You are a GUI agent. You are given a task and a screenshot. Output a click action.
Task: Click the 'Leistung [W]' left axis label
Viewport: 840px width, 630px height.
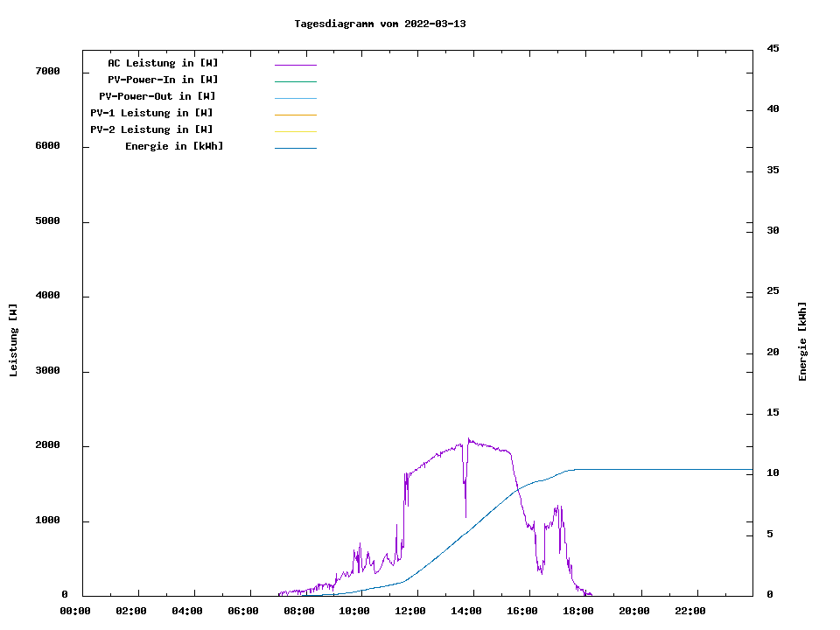coord(13,339)
